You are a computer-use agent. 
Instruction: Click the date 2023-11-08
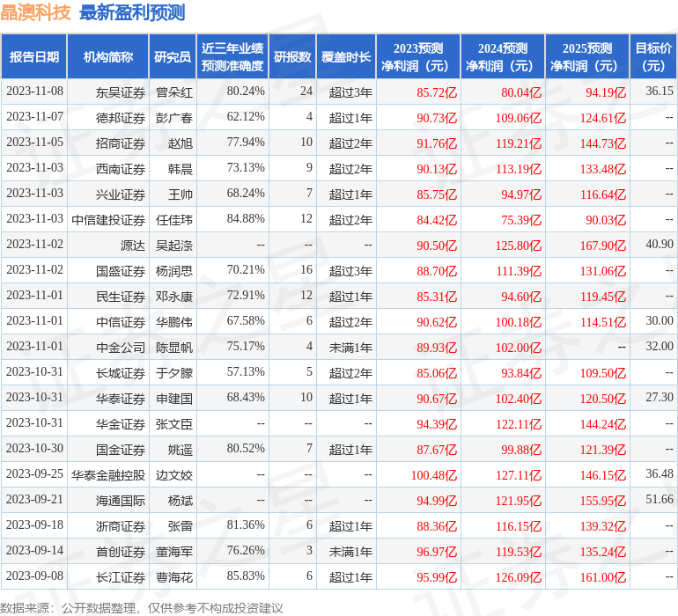[34, 91]
